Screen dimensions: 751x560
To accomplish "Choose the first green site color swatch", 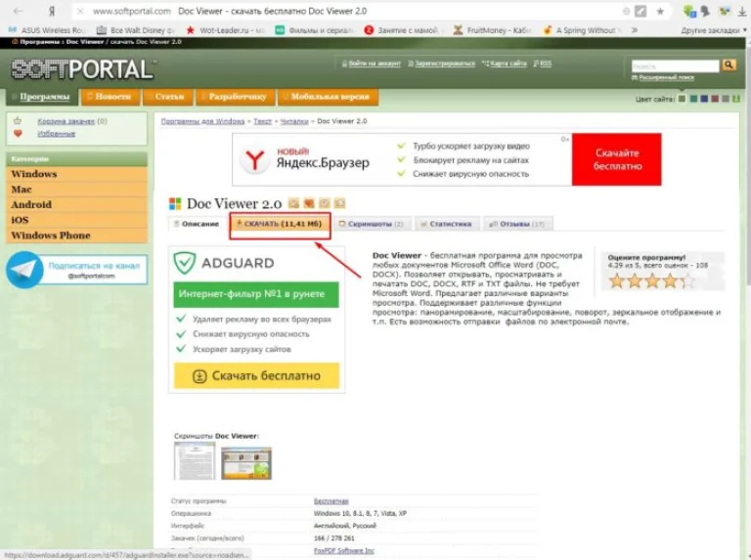I will tap(682, 99).
